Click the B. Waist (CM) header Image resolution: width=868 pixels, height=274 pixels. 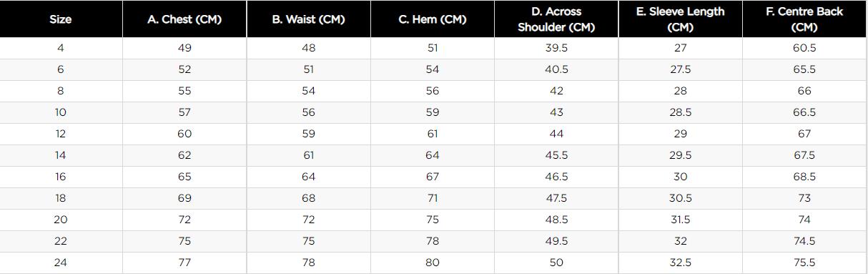click(308, 19)
